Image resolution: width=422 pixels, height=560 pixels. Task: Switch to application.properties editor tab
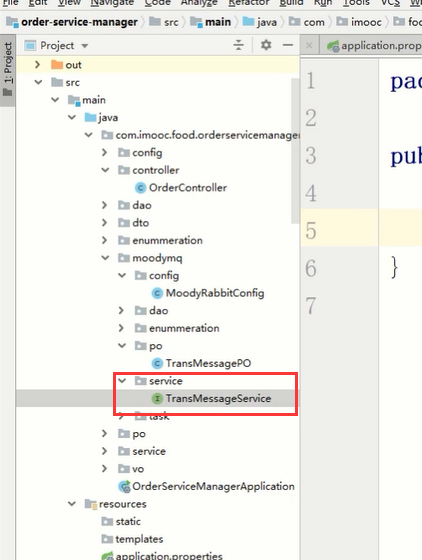[374, 46]
